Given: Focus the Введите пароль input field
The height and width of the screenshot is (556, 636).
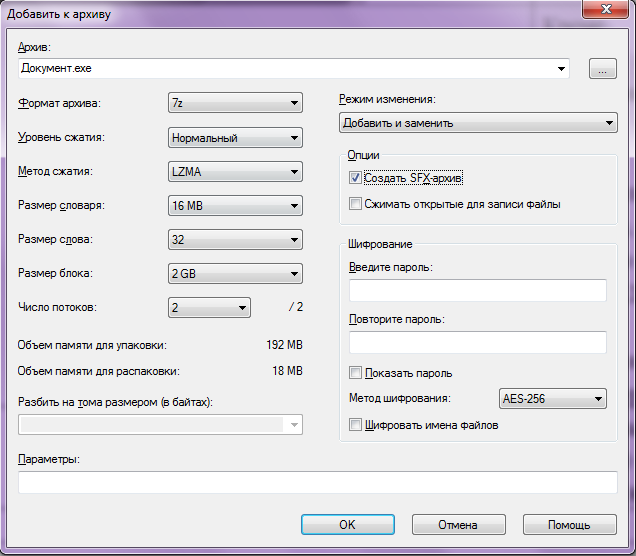Looking at the screenshot, I should click(478, 290).
